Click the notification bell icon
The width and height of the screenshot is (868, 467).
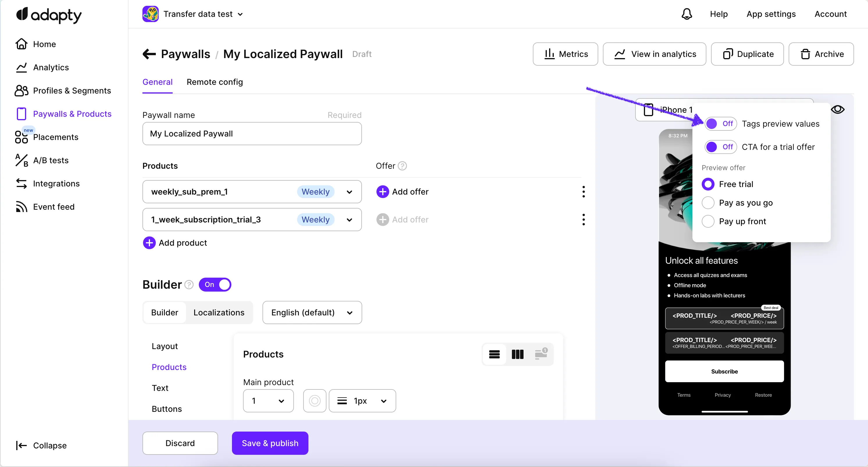686,14
